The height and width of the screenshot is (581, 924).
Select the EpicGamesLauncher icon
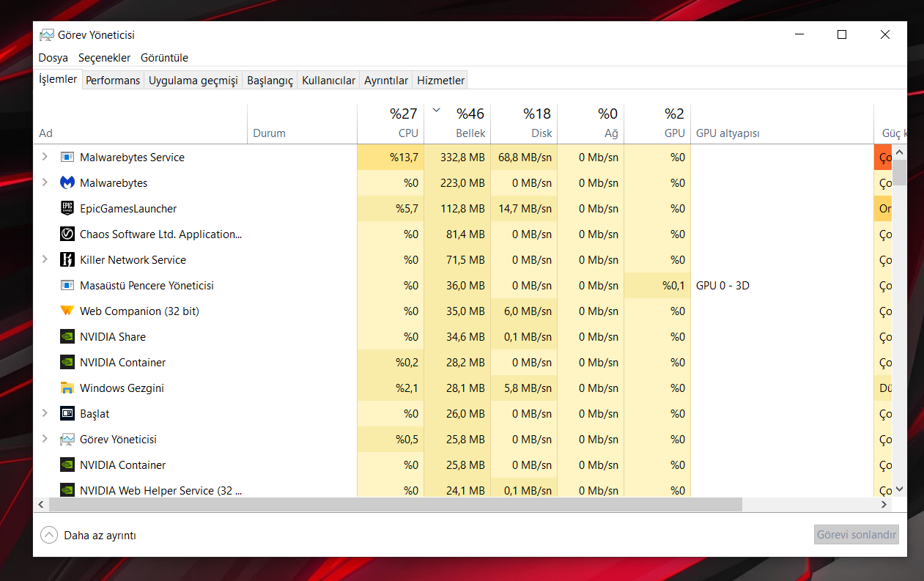pos(67,209)
